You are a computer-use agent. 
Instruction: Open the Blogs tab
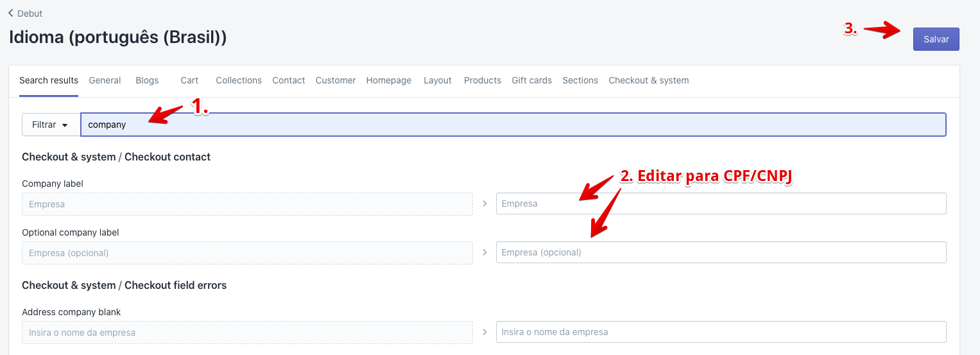(x=147, y=80)
